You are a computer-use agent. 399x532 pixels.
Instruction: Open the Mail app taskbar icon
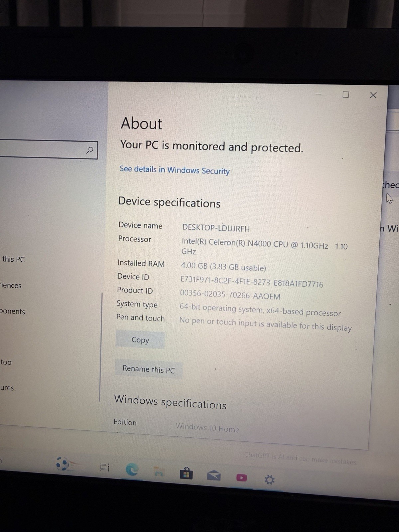[214, 475]
